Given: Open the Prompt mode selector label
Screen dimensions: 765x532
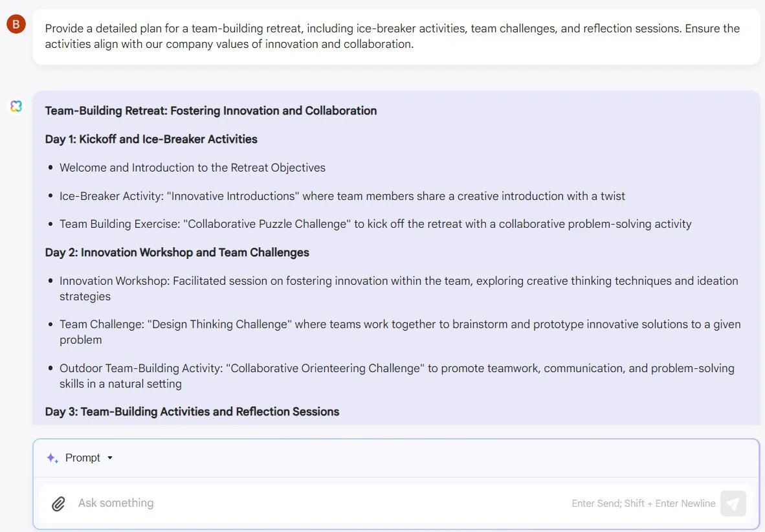Looking at the screenshot, I should click(x=82, y=458).
